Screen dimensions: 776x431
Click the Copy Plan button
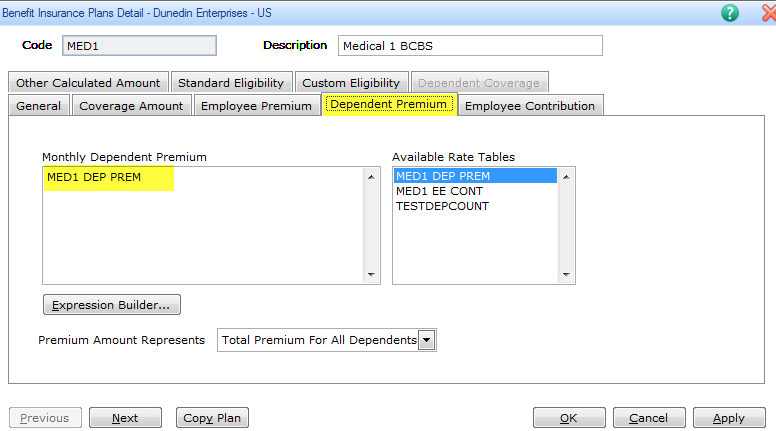coord(212,418)
